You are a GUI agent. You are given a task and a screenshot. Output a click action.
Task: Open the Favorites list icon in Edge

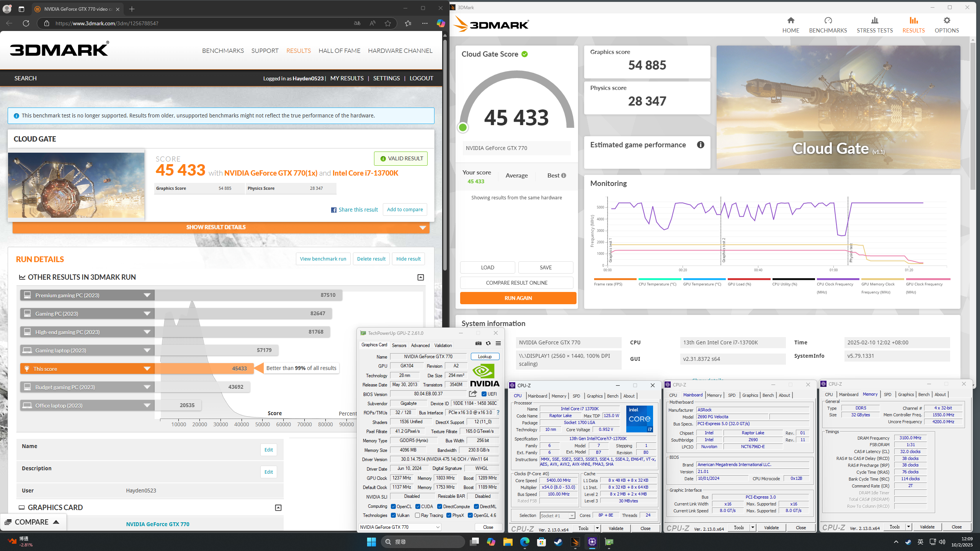(x=408, y=23)
